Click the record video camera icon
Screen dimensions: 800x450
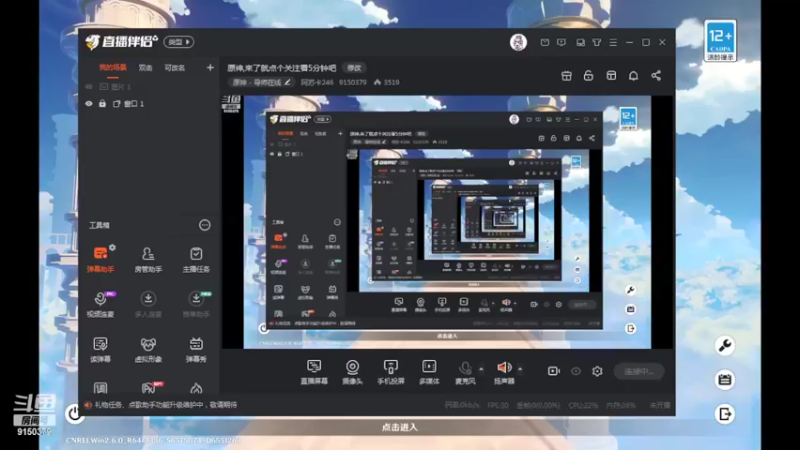[x=554, y=371]
